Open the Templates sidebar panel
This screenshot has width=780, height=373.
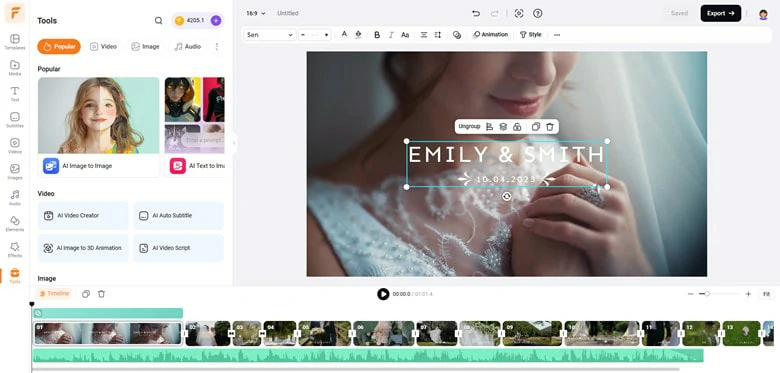[x=15, y=42]
